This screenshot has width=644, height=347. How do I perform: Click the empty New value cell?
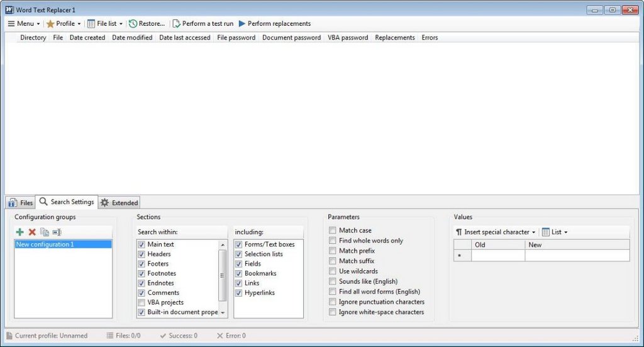tap(577, 255)
